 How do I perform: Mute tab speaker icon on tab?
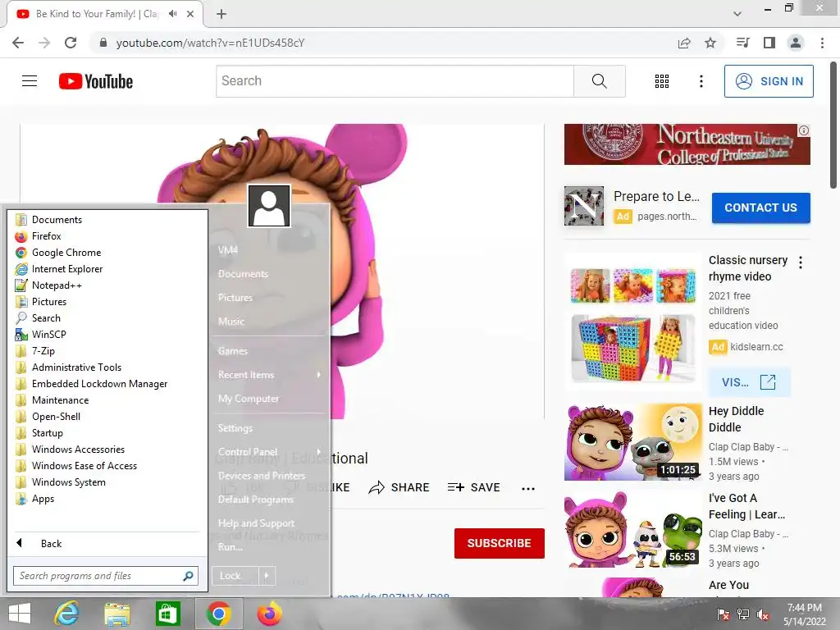click(x=172, y=14)
